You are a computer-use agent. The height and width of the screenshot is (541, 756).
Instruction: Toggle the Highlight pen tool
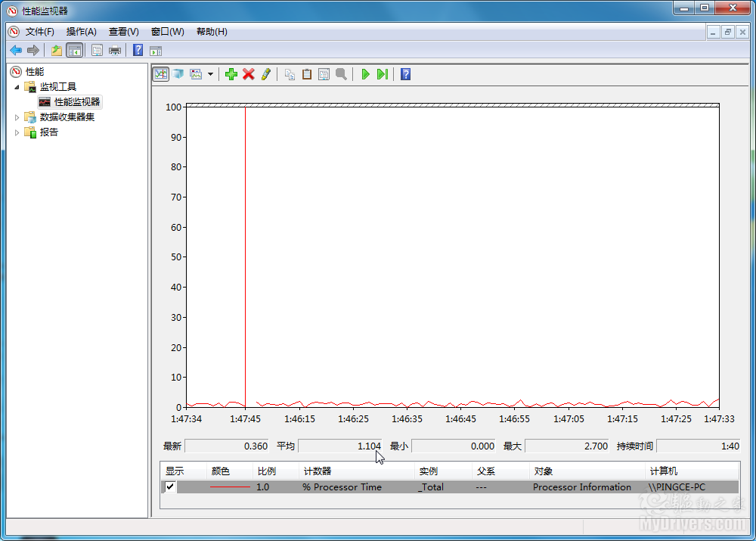265,74
